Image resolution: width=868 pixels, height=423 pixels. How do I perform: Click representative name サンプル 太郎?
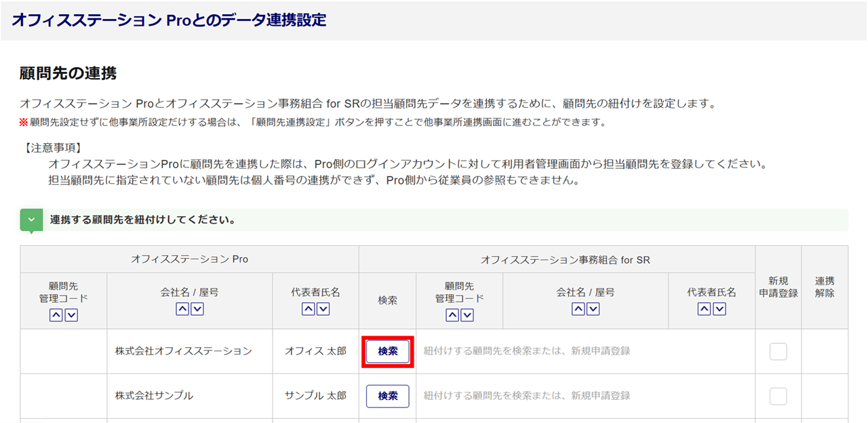315,396
